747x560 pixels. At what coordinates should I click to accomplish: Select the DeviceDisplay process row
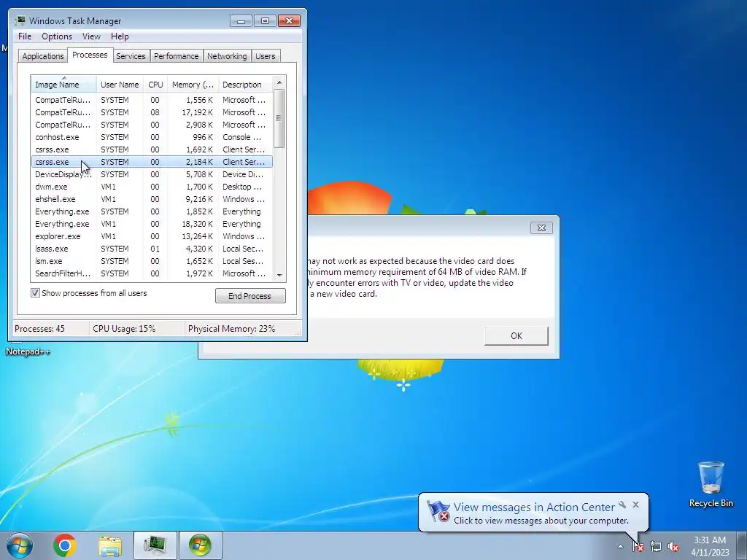pos(152,174)
